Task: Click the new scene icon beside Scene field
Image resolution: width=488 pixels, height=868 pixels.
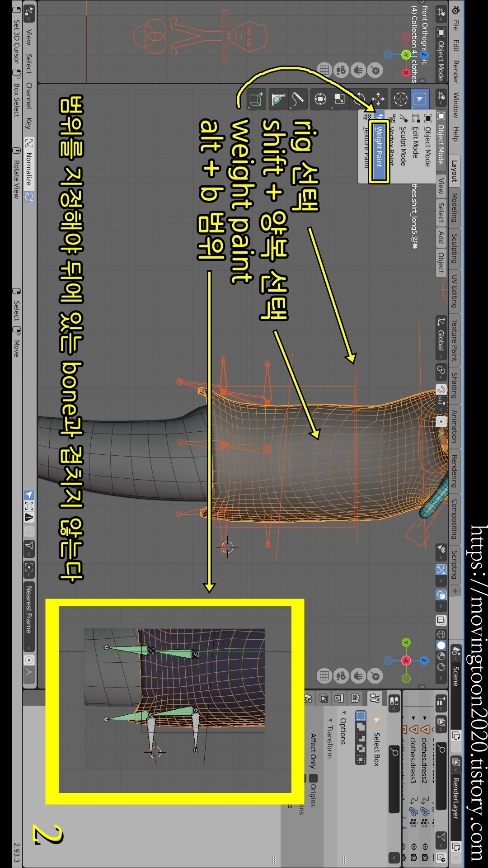Action: point(456,736)
